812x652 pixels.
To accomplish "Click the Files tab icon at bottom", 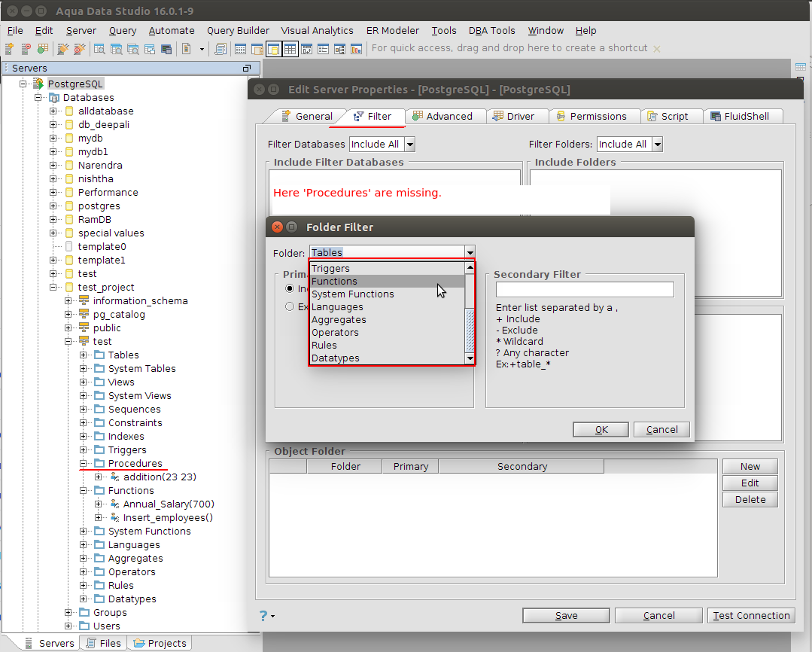I will (91, 643).
